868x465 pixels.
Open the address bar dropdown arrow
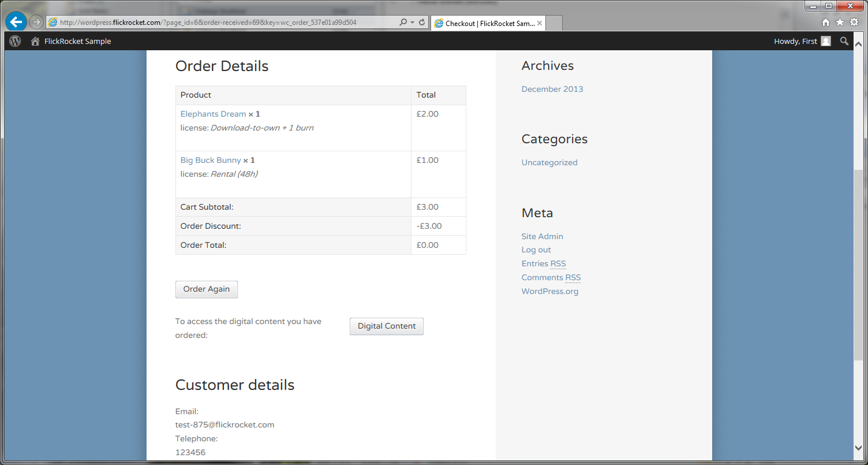point(412,23)
